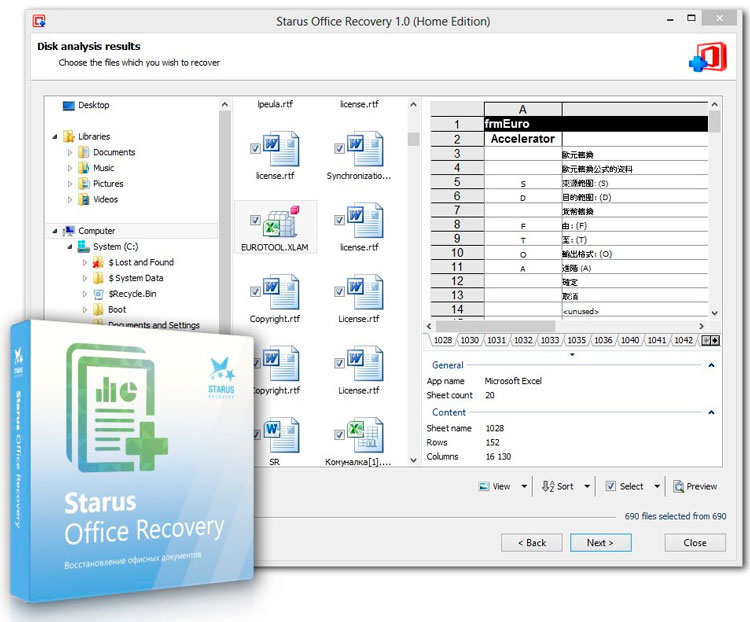
Task: Open the View dropdown arrow
Action: [x=524, y=487]
